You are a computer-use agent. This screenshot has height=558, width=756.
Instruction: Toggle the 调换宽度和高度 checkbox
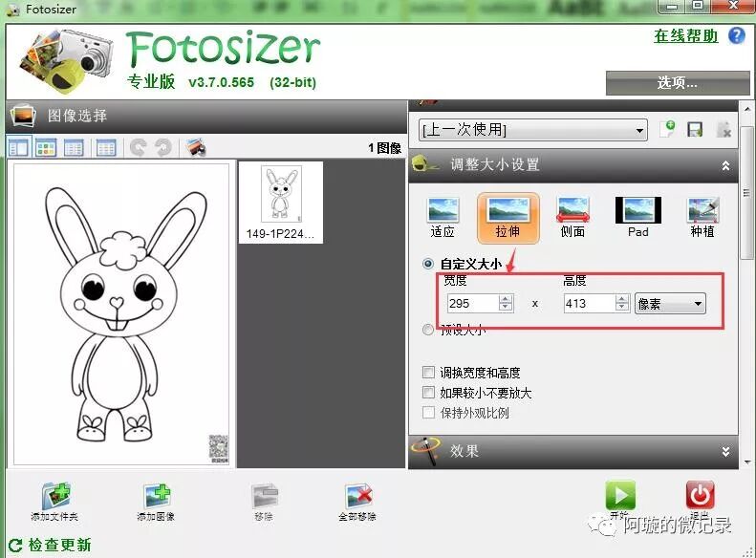(428, 372)
